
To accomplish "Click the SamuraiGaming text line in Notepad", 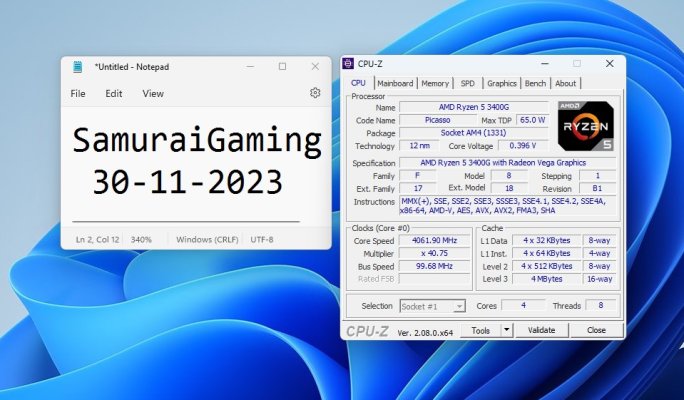I will [x=197, y=141].
